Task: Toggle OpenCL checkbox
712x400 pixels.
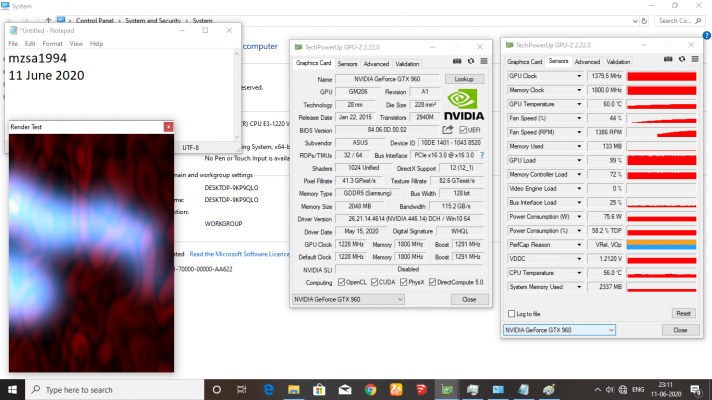Action: (x=341, y=282)
